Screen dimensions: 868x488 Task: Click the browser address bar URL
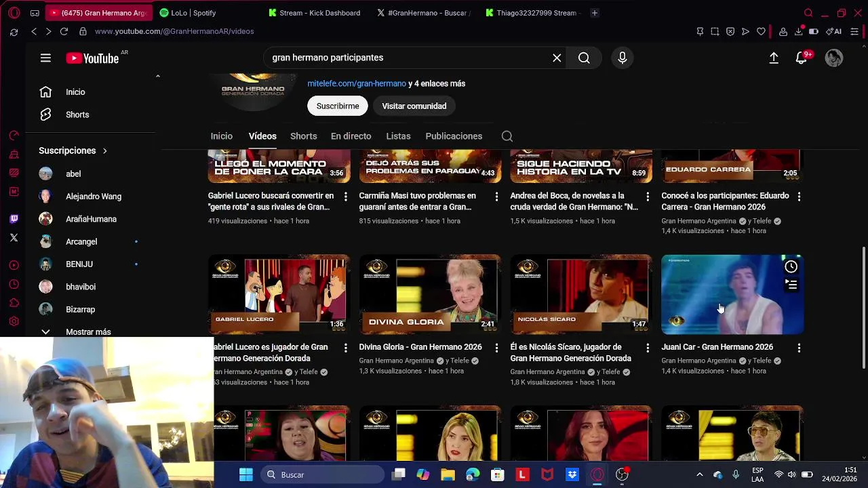point(174,31)
